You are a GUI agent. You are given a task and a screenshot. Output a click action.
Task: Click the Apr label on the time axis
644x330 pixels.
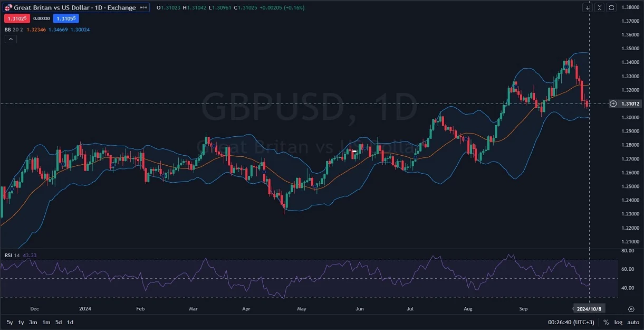246,308
